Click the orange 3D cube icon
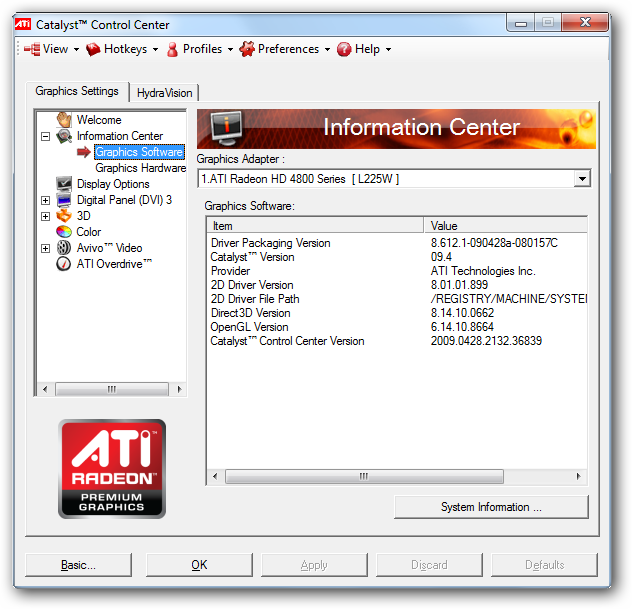 64,216
